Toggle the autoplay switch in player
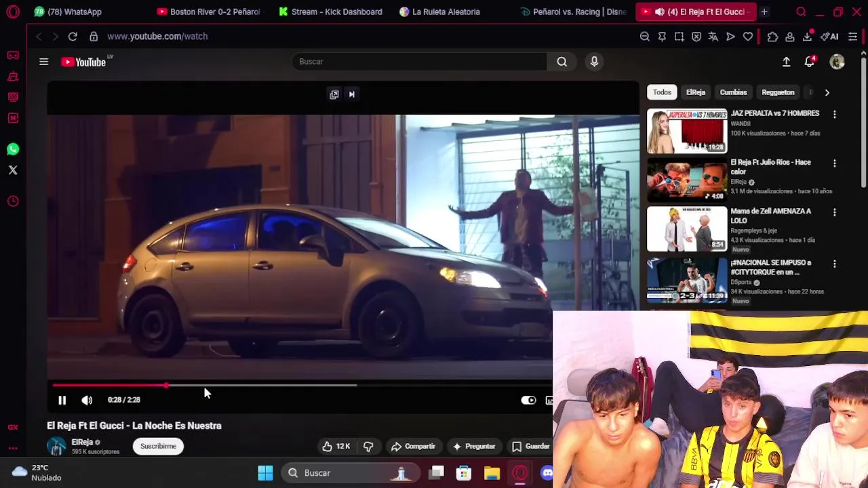The width and height of the screenshot is (868, 488). pos(528,400)
